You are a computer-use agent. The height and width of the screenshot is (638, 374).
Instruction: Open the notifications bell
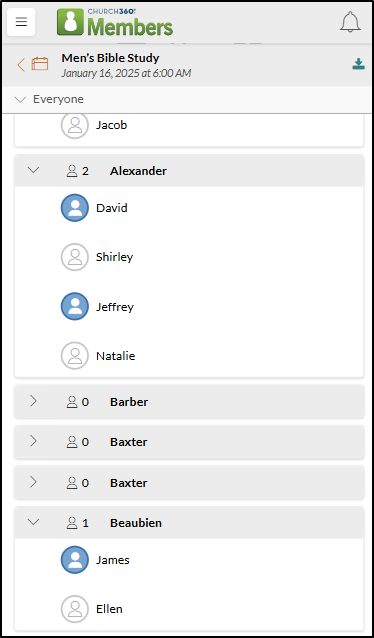coord(350,22)
